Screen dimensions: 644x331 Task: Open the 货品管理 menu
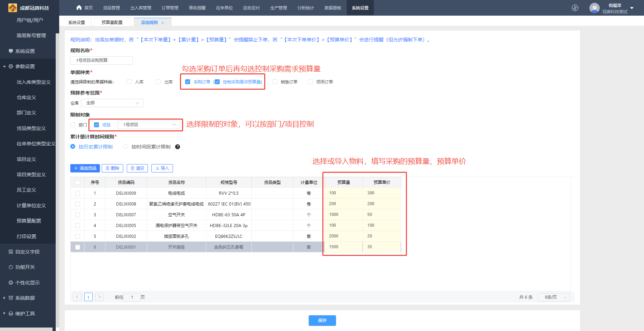pyautogui.click(x=111, y=8)
